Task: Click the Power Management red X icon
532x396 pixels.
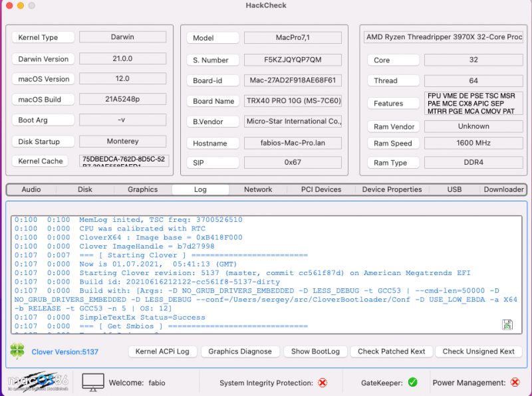Action: (515, 383)
